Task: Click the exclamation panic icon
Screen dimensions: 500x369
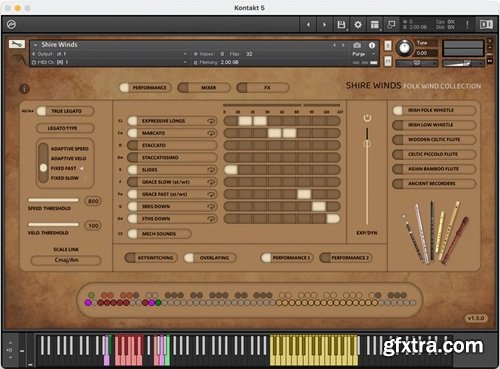Action: tap(467, 24)
